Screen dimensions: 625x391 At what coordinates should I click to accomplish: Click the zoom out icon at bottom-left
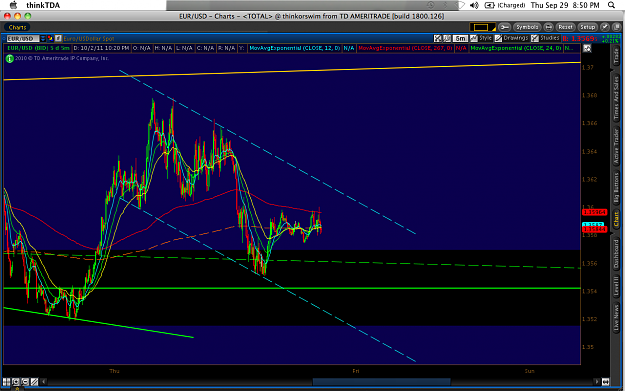coord(25,382)
